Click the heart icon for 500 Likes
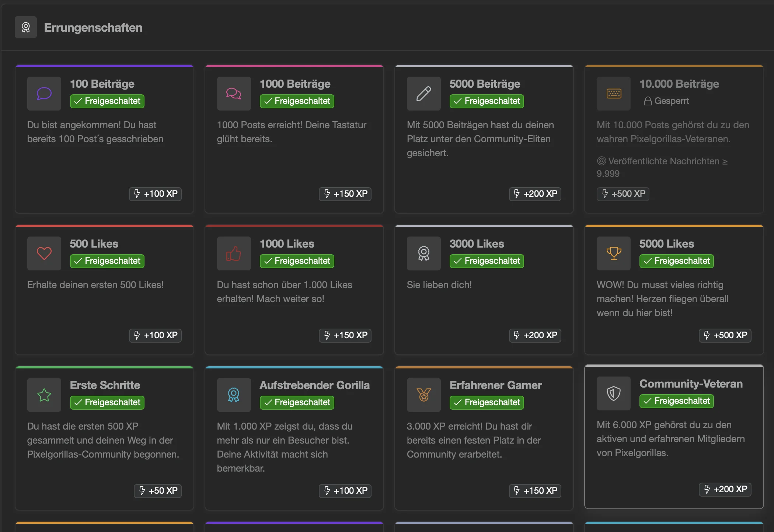Image resolution: width=774 pixels, height=532 pixels. click(x=44, y=253)
